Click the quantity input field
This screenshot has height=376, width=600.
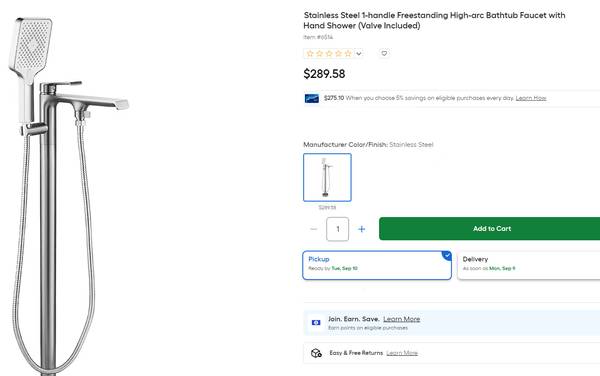pyautogui.click(x=338, y=229)
